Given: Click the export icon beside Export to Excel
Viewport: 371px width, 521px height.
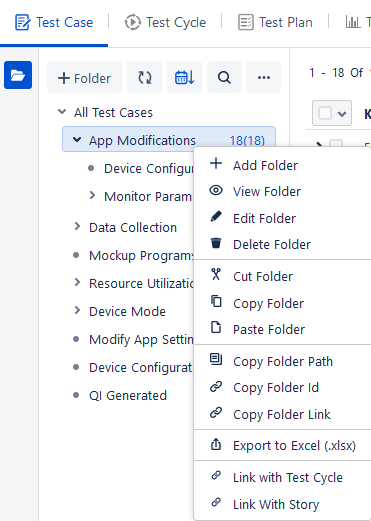Looking at the screenshot, I should [x=216, y=444].
